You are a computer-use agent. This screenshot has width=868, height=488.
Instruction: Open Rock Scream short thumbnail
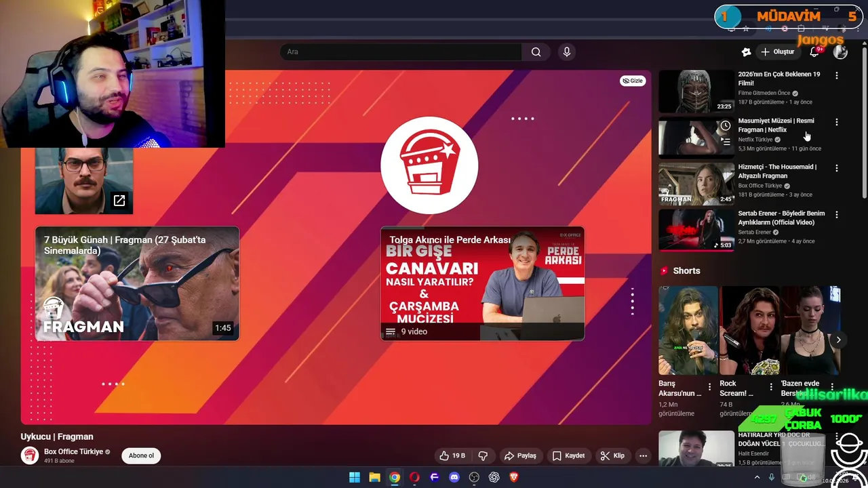(x=749, y=330)
